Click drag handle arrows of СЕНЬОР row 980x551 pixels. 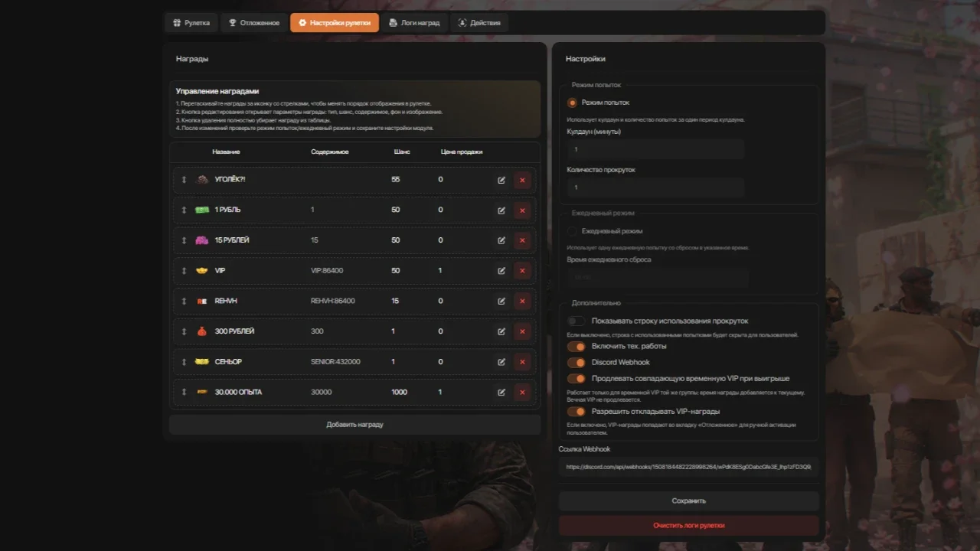[184, 362]
